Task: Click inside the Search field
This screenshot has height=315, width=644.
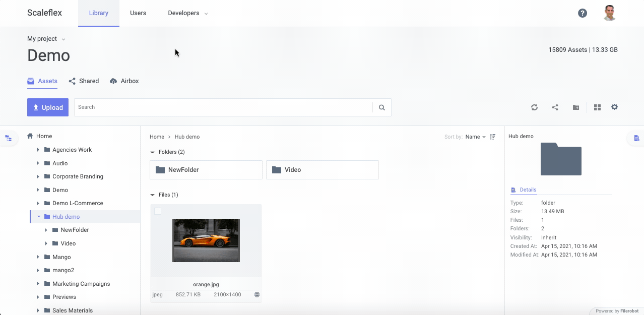Action: click(x=223, y=107)
